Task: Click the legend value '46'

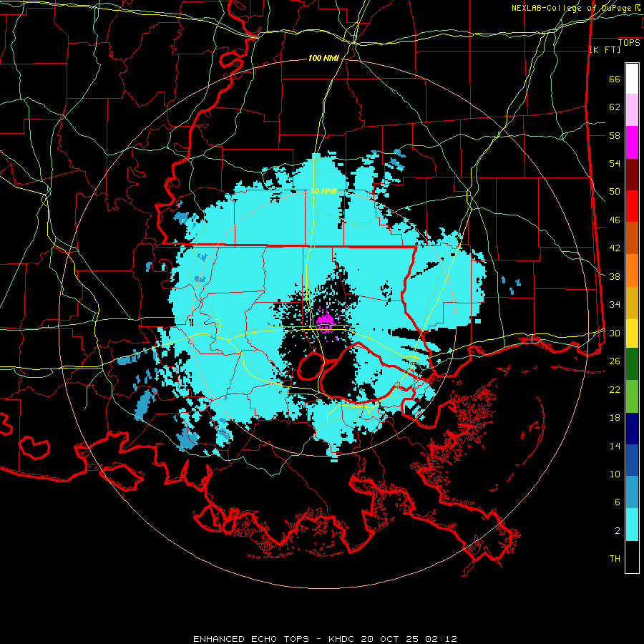Action: point(615,220)
